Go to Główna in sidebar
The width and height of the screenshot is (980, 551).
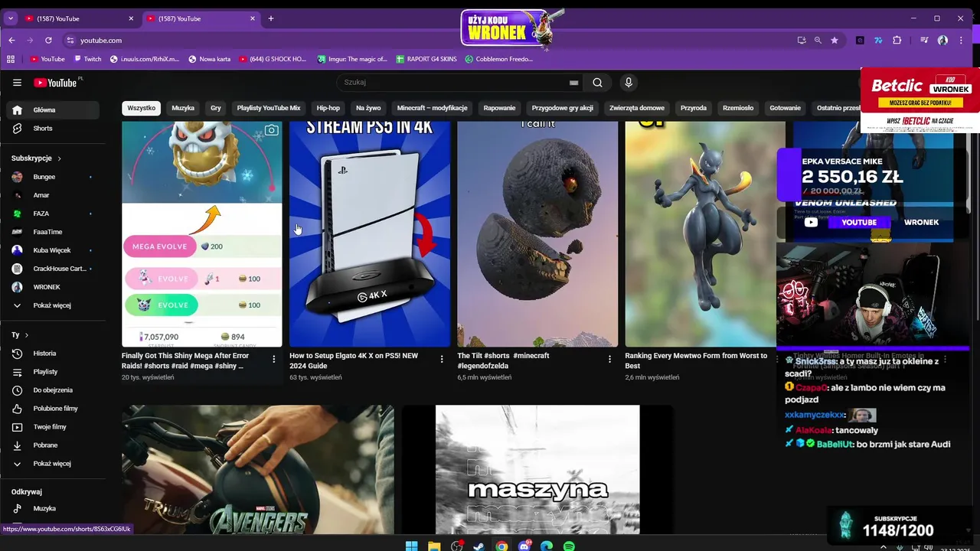tap(52, 110)
